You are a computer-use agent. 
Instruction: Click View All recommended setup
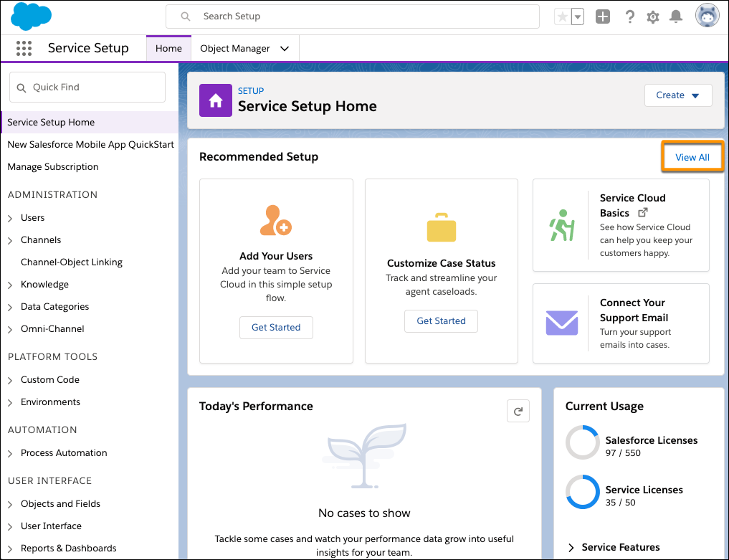[692, 157]
